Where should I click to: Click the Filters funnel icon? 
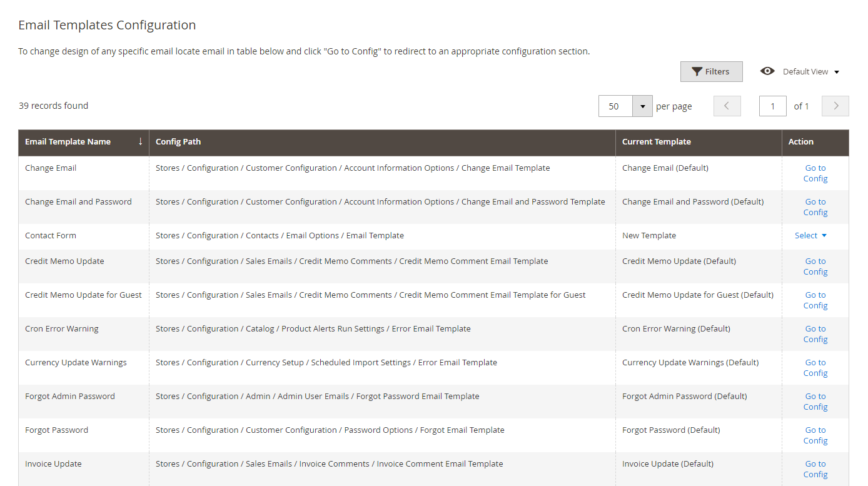tap(697, 72)
